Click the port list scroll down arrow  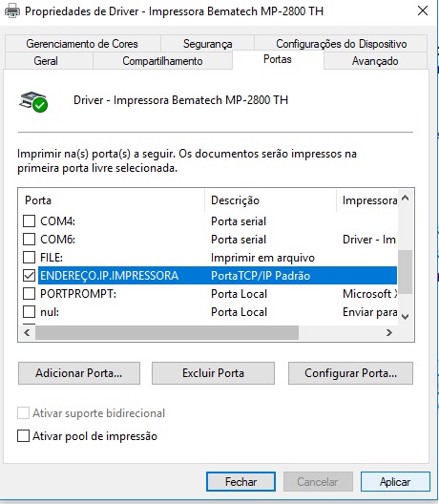406,317
